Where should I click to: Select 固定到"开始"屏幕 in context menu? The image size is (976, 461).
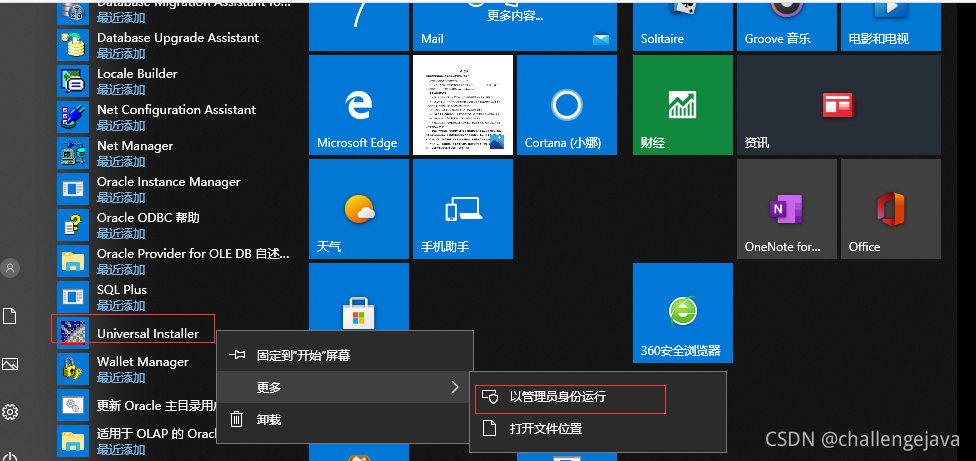click(345, 355)
